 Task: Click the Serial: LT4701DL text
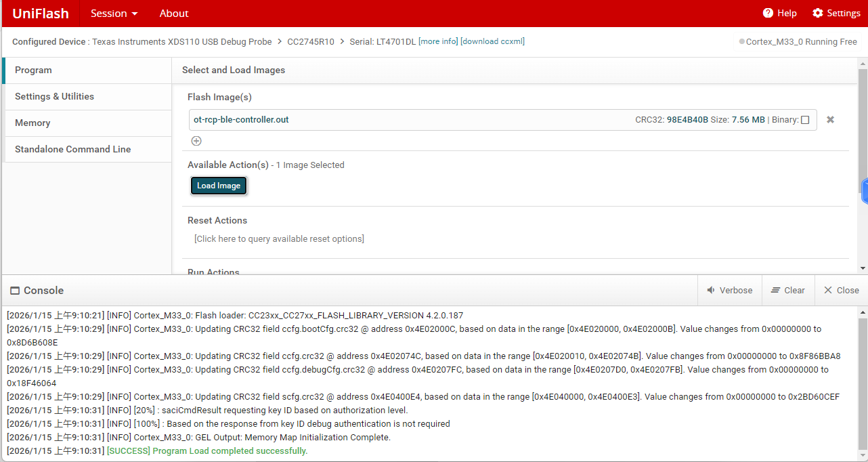tap(383, 41)
